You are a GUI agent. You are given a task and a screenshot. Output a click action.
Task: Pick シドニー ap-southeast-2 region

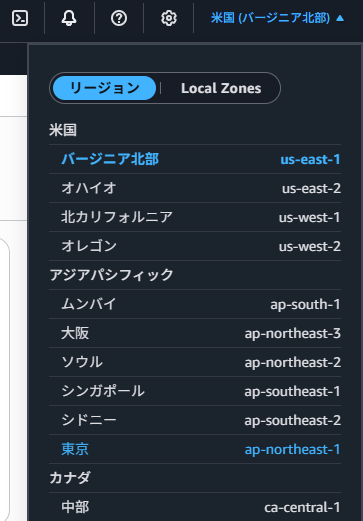tap(195, 420)
